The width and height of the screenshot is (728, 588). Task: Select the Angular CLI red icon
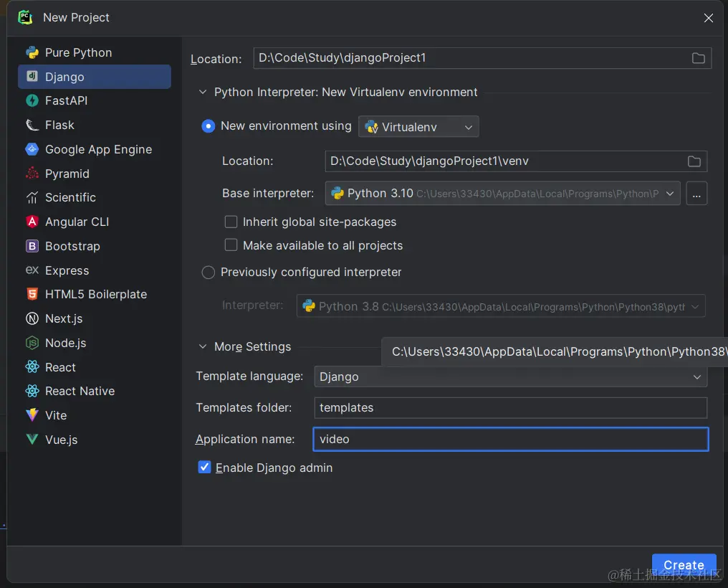pyautogui.click(x=32, y=222)
